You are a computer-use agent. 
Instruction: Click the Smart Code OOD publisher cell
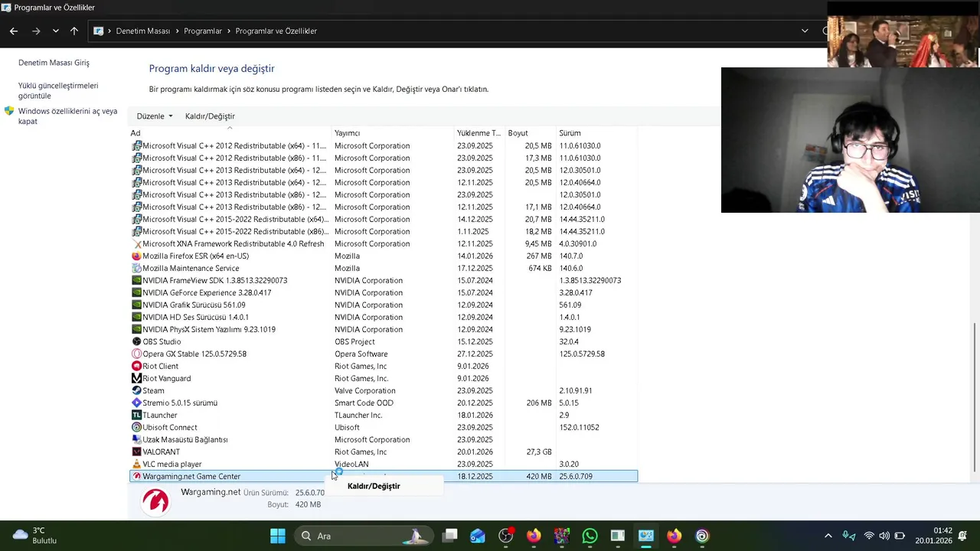(364, 403)
